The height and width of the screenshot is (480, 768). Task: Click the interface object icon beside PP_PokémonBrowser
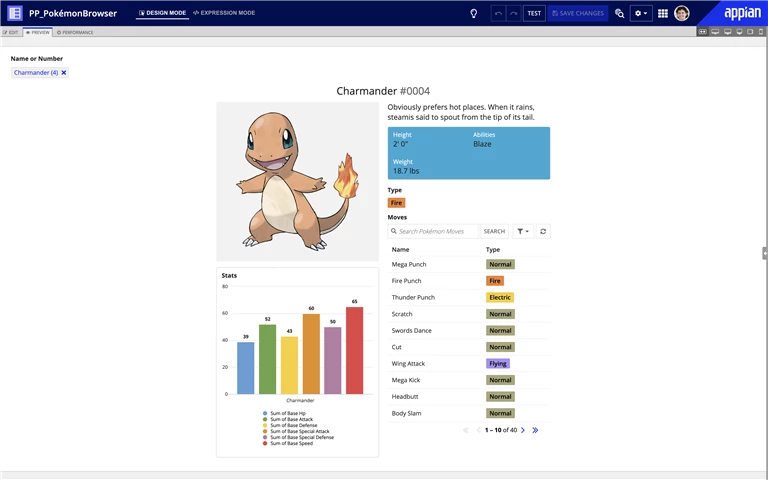click(15, 13)
